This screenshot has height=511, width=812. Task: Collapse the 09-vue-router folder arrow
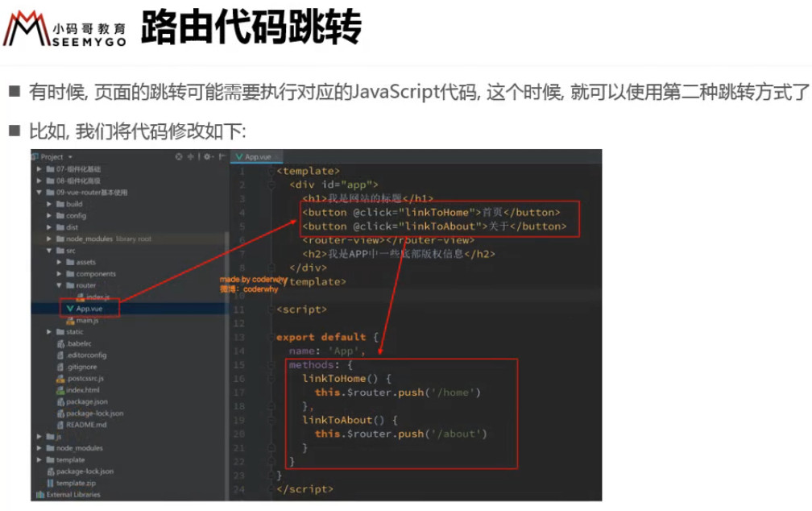pyautogui.click(x=39, y=193)
